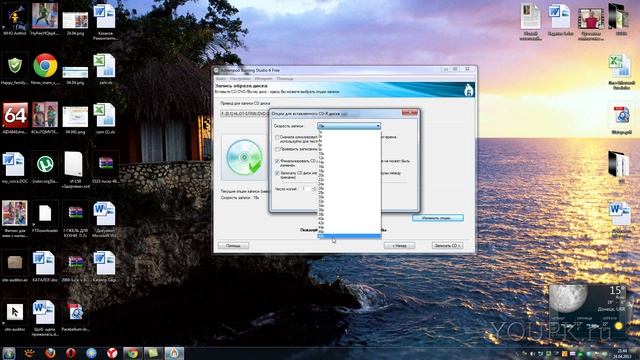Uncheck the finalize CD (Финализировать CD) checkbox
The width and height of the screenshot is (640, 360).
[277, 161]
